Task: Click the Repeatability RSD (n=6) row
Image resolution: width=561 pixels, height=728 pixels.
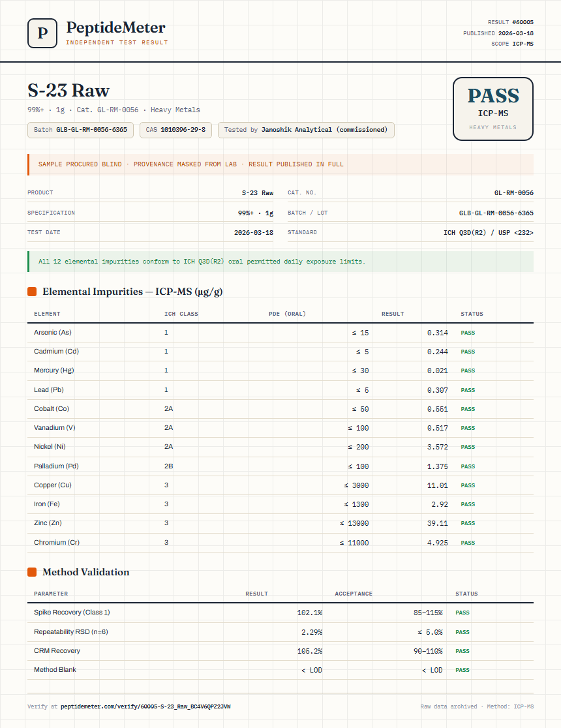Action: click(x=280, y=632)
